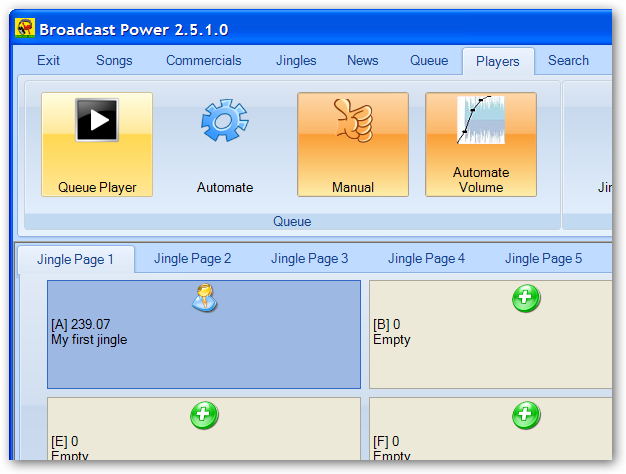Select the 'My first jingle' text
626x474 pixels.
pyautogui.click(x=89, y=339)
